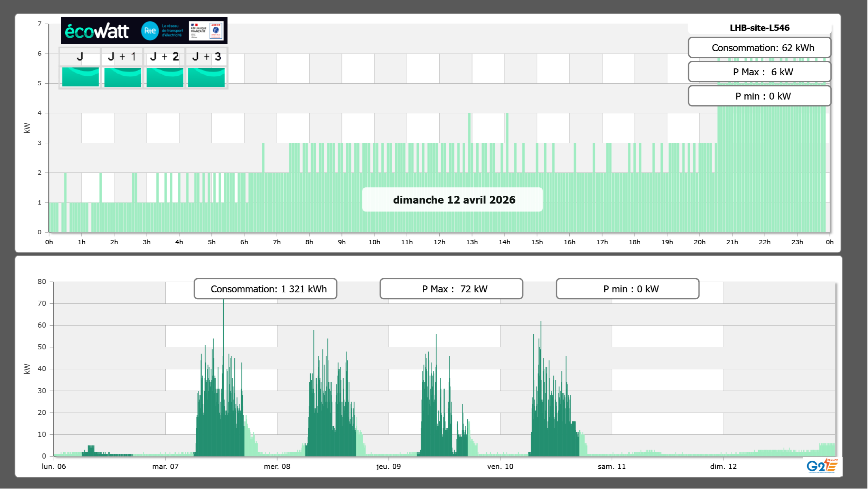Viewport: 868px width, 489px height.
Task: Click the LHB-site-L546 site title
Action: [x=759, y=28]
